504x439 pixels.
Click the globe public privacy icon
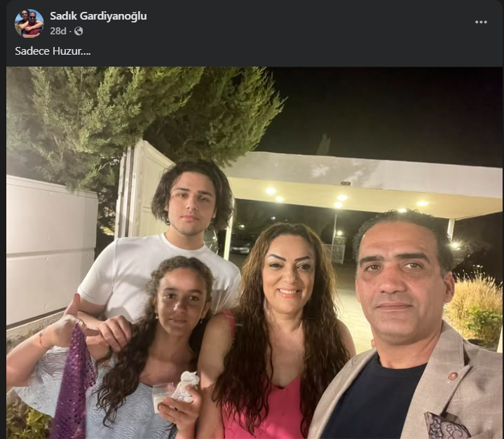[x=79, y=31]
